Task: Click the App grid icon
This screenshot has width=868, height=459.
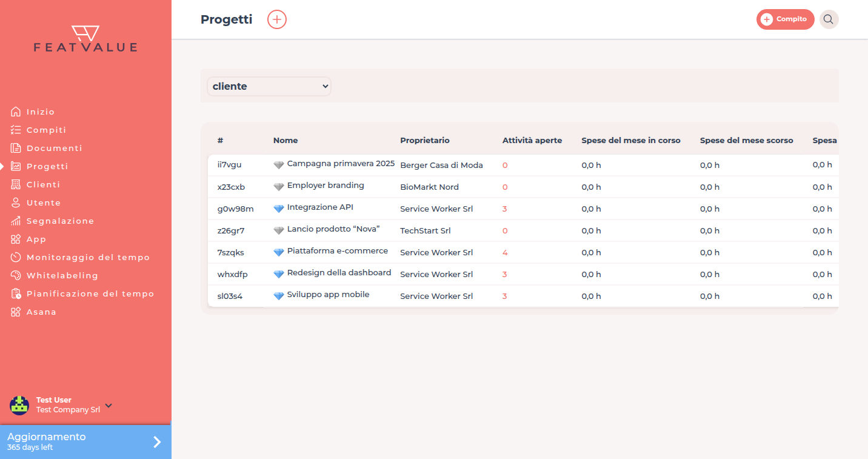Action: pos(16,239)
